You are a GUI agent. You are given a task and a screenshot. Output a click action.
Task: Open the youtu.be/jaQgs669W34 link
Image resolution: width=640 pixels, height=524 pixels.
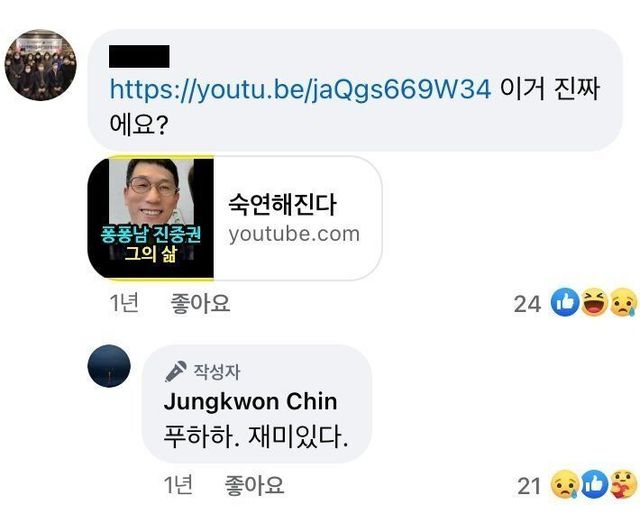300,89
